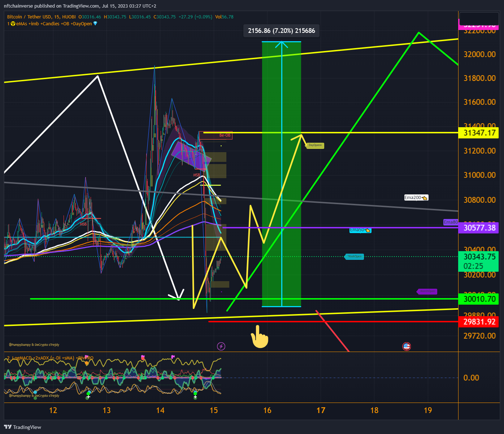Click the 31000.00 price axis tick
Viewport: 504px width, 434px height.
point(479,175)
